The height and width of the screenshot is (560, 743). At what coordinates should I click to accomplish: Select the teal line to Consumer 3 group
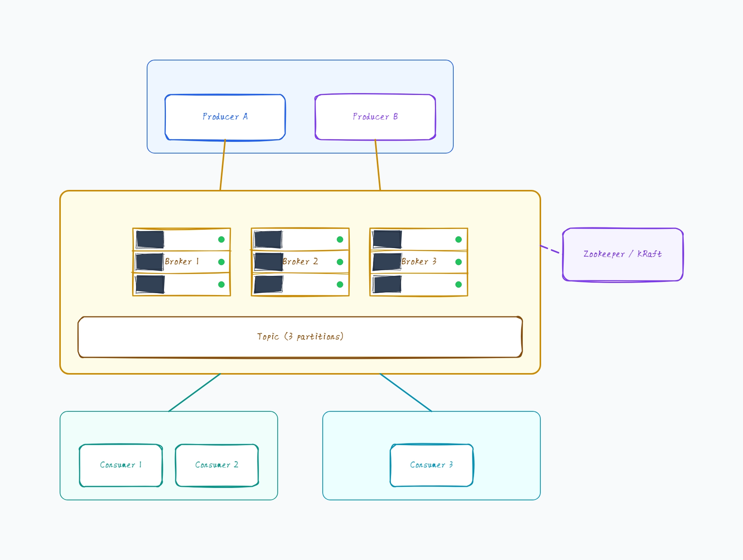point(406,393)
